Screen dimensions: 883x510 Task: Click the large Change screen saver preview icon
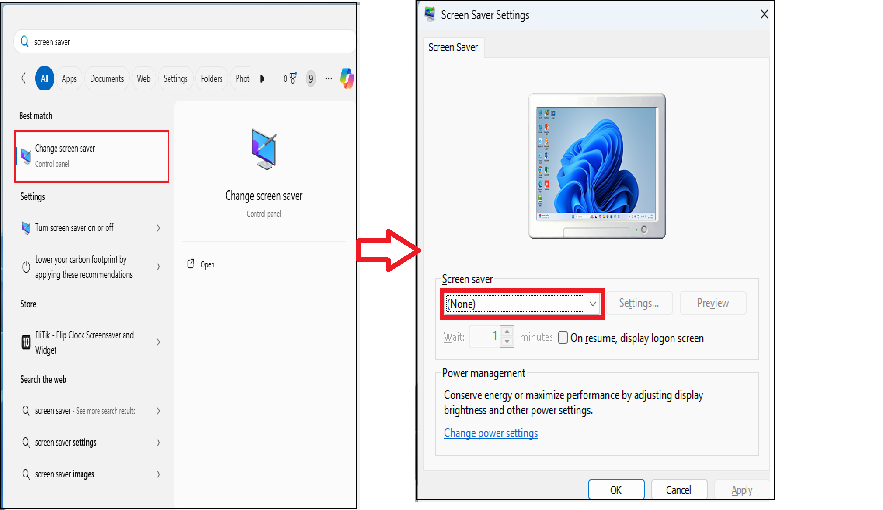(x=264, y=149)
